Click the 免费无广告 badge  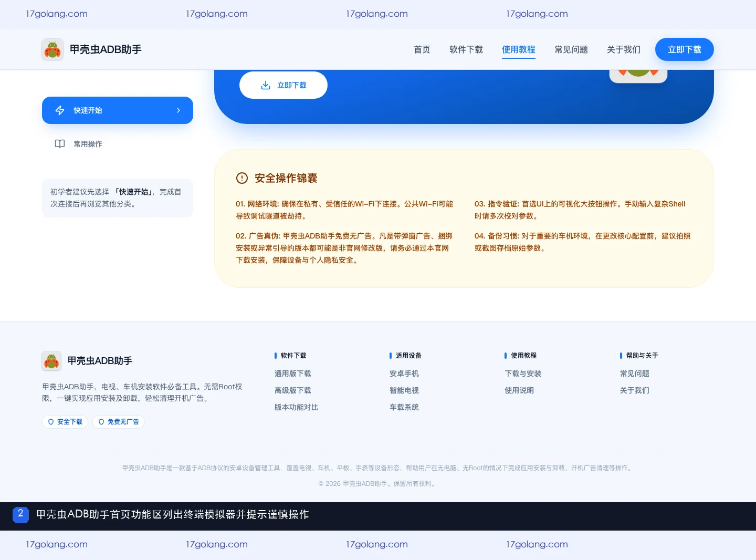click(119, 422)
